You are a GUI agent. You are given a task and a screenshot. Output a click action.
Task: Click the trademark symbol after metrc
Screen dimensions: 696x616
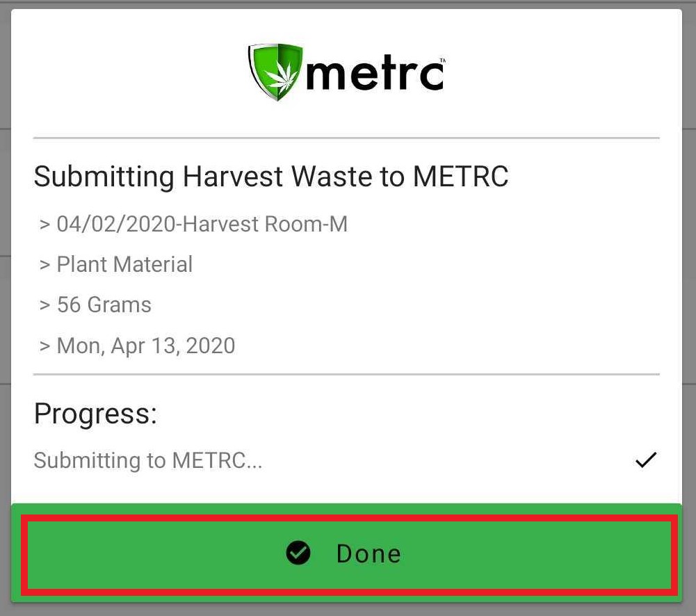442,60
